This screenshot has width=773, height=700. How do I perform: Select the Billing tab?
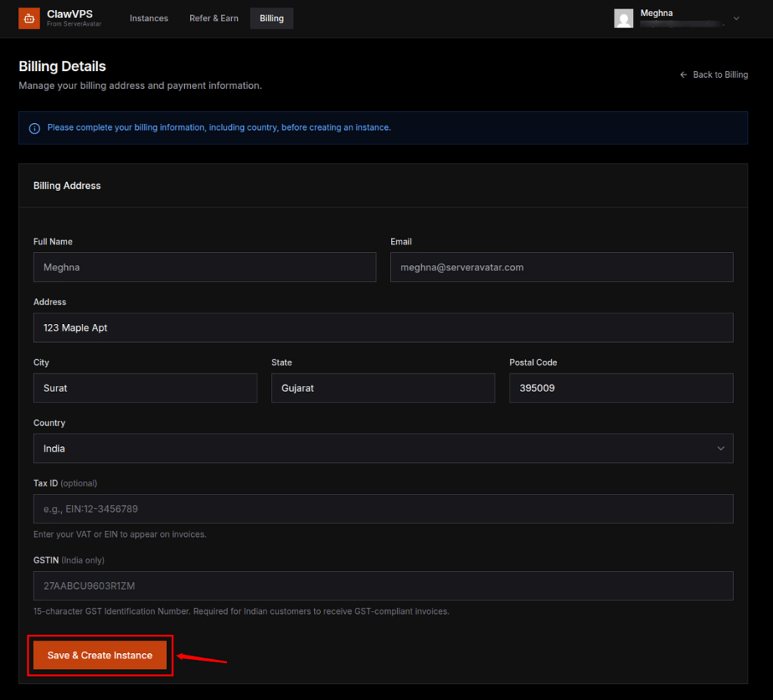pos(271,18)
